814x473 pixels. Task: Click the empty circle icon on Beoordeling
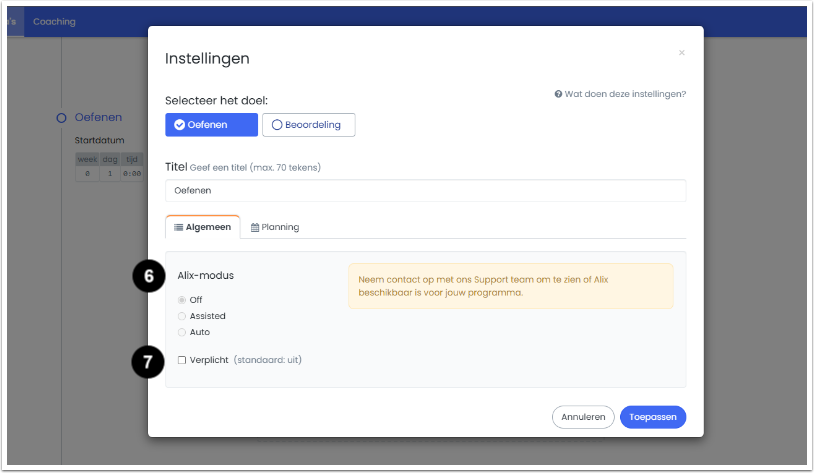coord(277,125)
